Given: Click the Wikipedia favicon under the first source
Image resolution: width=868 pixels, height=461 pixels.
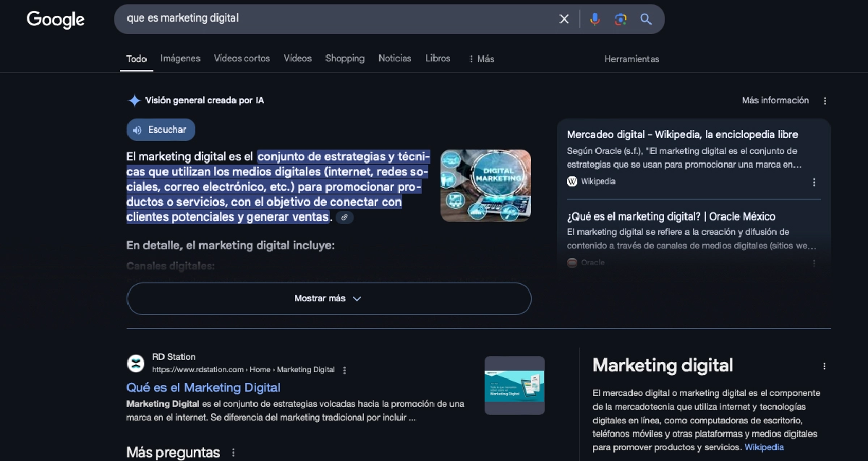Looking at the screenshot, I should pos(574,181).
